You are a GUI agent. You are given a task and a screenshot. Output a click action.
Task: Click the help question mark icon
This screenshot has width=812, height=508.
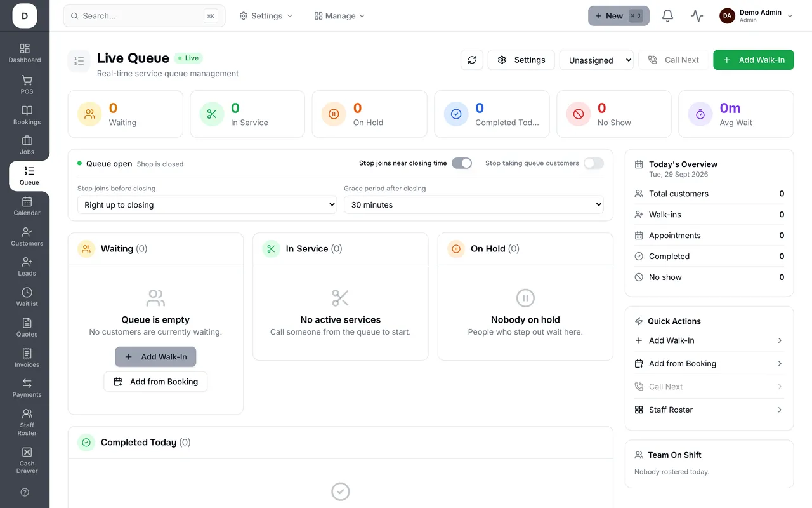(25, 492)
